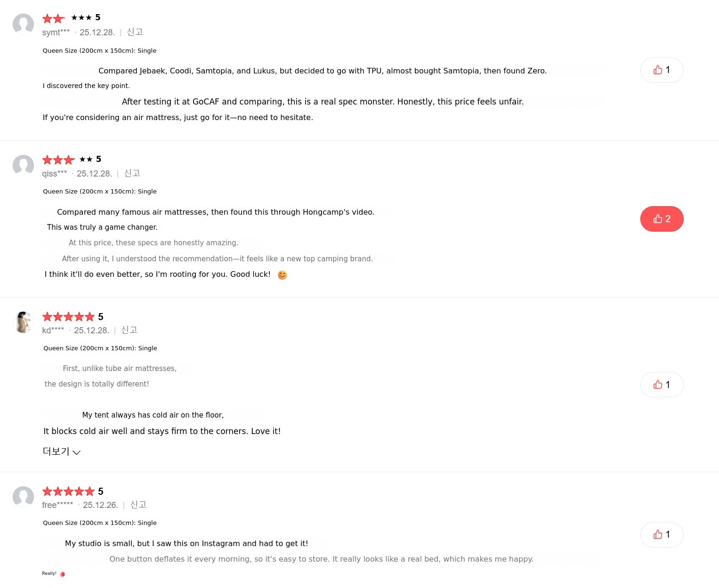719x588 pixels.
Task: Like the kd**** review with thumbs-up
Action: tap(662, 385)
